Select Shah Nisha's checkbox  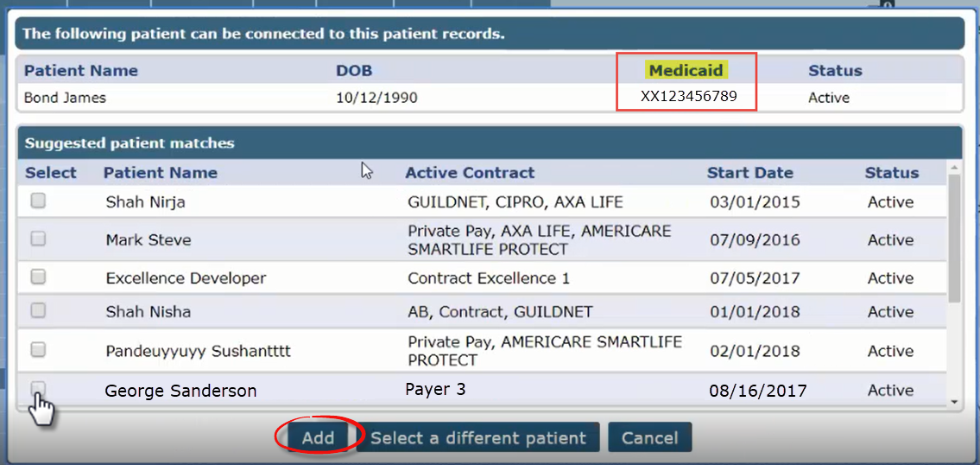39,309
